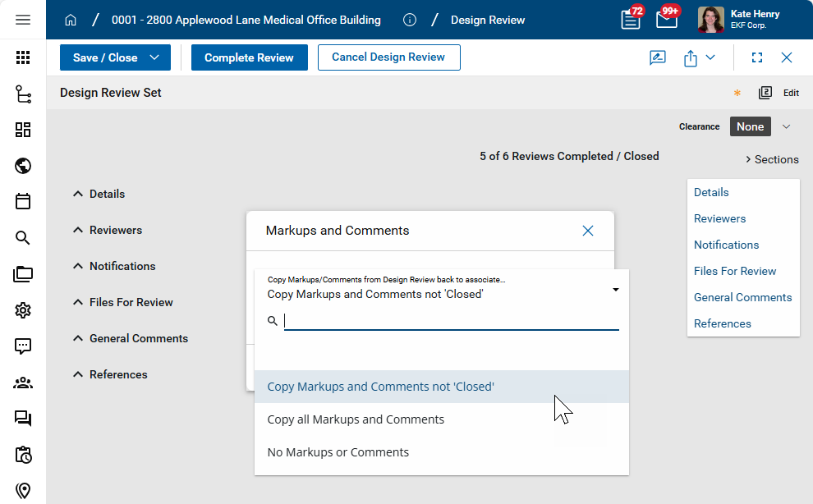
Task: Open the share export dropdown
Action: pos(699,57)
